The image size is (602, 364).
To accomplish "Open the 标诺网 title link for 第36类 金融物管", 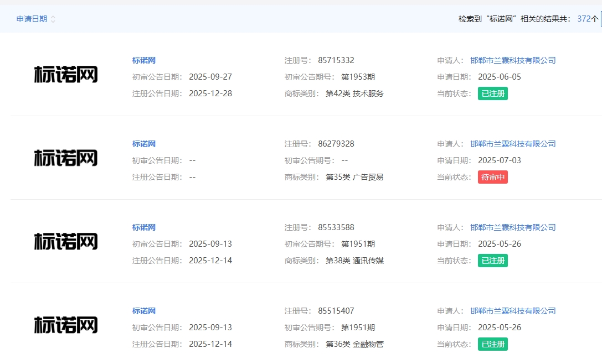I will 144,311.
